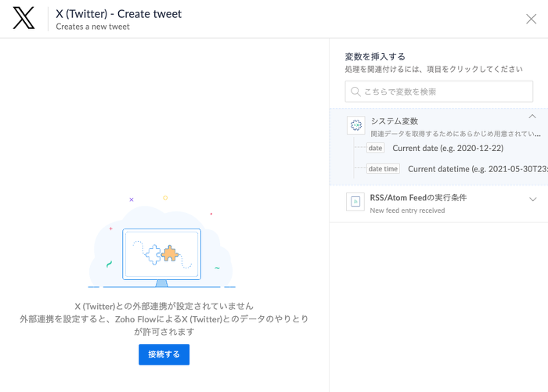Insert the Current date variable

pyautogui.click(x=448, y=148)
